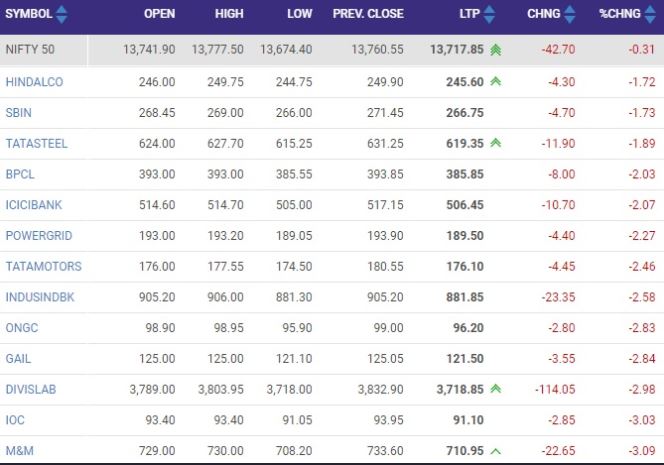Sort the table by %CHNG arrows
Viewport: 664px width, 465px height.
[x=649, y=15]
